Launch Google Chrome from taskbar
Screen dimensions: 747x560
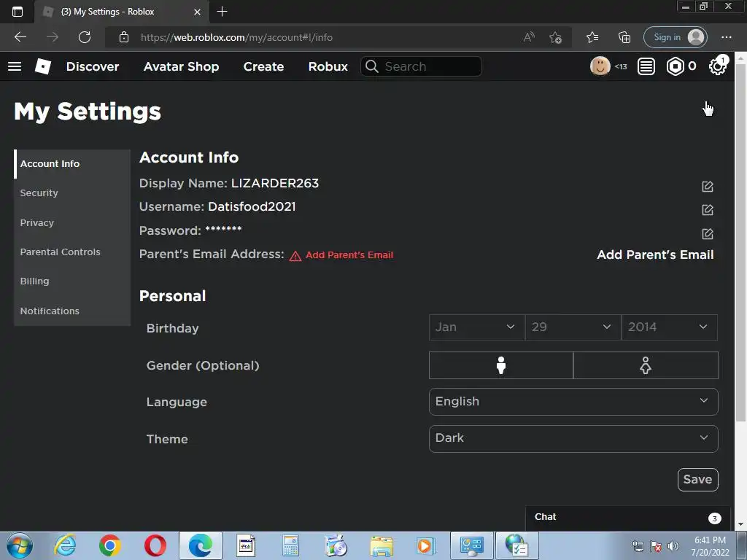(110, 545)
